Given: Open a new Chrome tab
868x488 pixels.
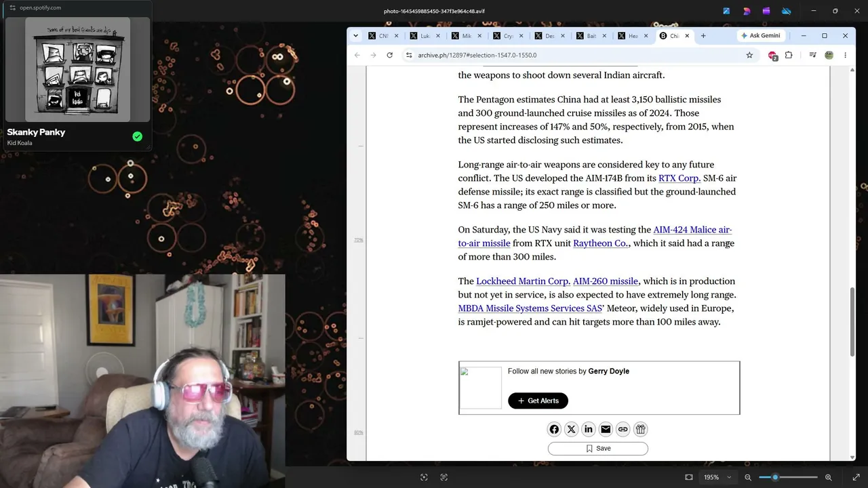Looking at the screenshot, I should pyautogui.click(x=703, y=36).
